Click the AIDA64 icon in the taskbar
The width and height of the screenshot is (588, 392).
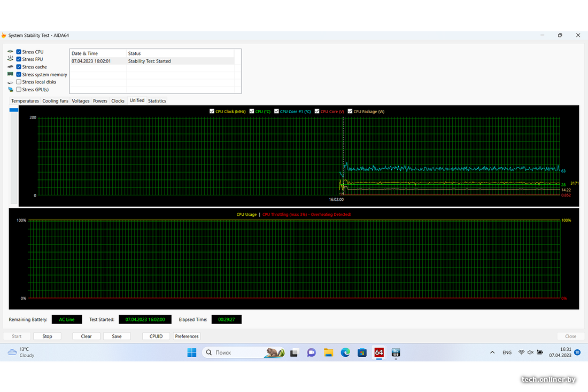coord(379,352)
